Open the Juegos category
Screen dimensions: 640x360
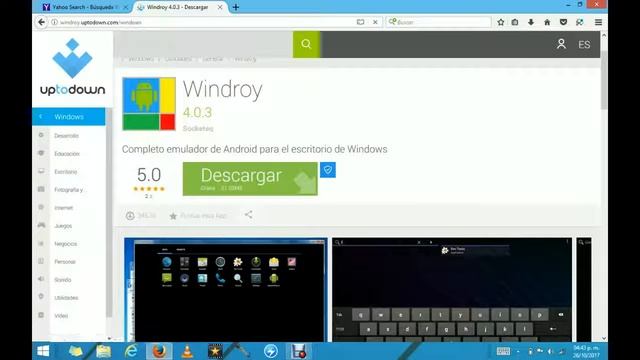pos(63,226)
